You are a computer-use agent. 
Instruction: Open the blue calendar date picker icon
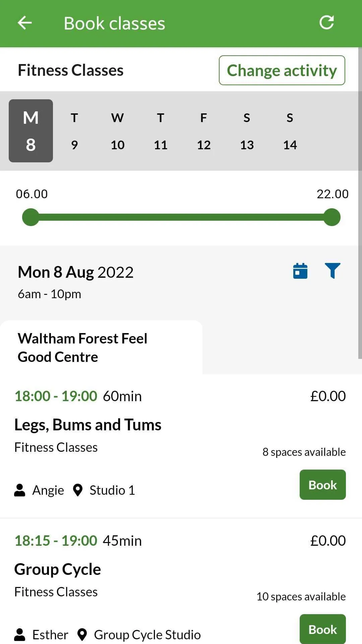[x=300, y=271]
